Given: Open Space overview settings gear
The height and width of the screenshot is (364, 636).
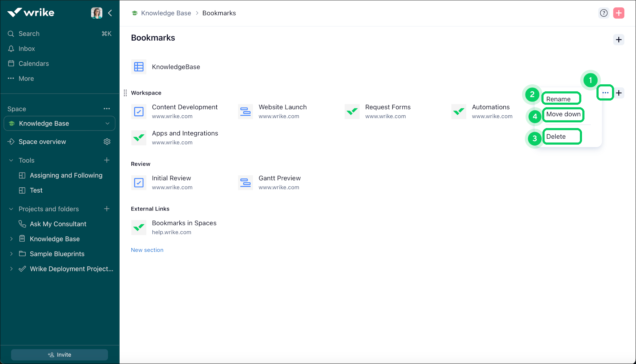Looking at the screenshot, I should point(107,141).
